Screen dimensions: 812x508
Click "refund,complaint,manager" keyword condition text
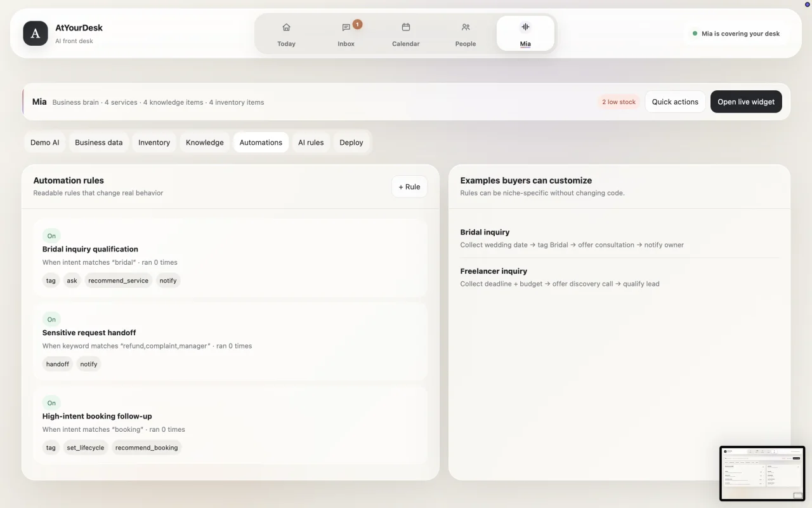165,346
